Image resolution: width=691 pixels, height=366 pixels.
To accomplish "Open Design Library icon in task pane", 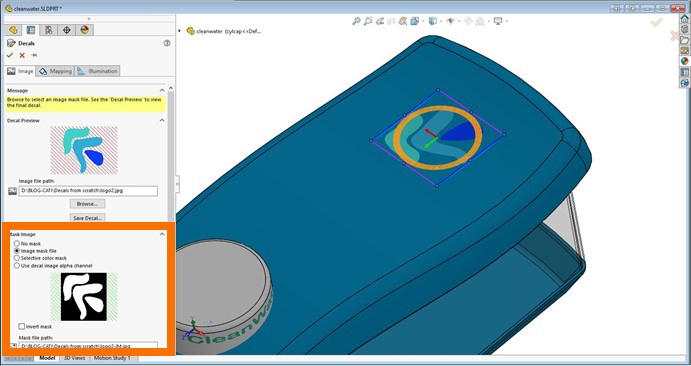I will click(684, 29).
